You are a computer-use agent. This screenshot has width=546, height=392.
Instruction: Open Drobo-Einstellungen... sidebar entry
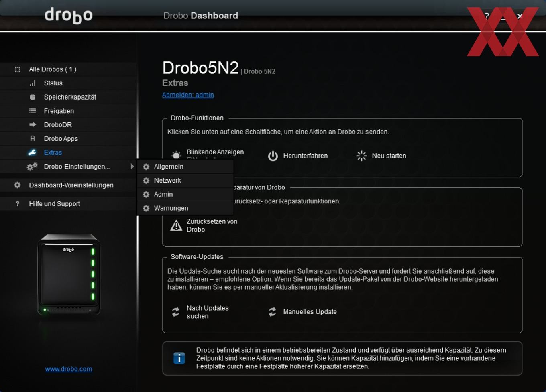click(68, 167)
